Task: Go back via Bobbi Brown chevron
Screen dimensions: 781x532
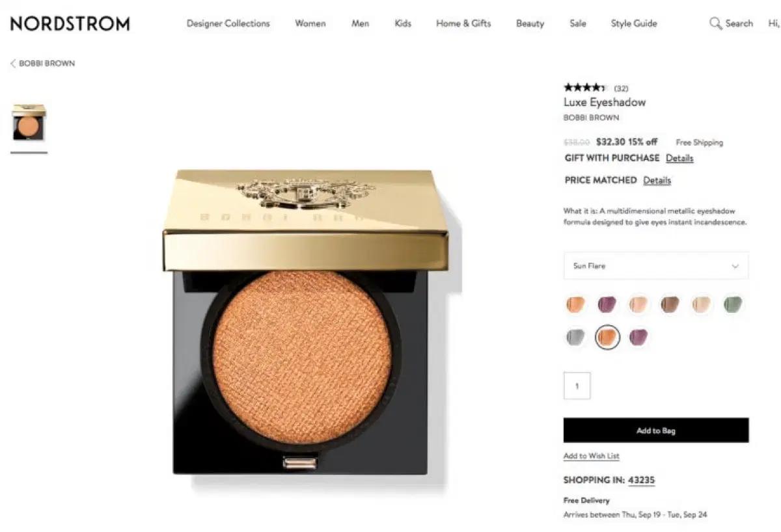Action: click(x=13, y=63)
